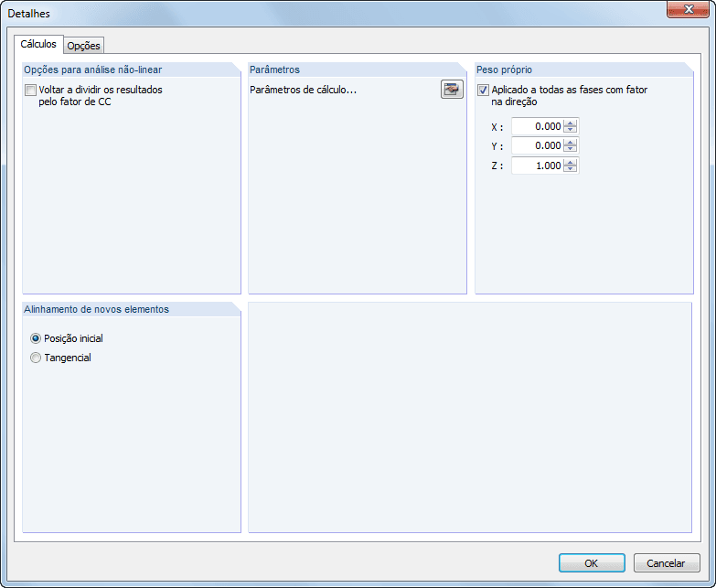
Task: Select the 'Tangencial' radio option
Action: click(36, 358)
